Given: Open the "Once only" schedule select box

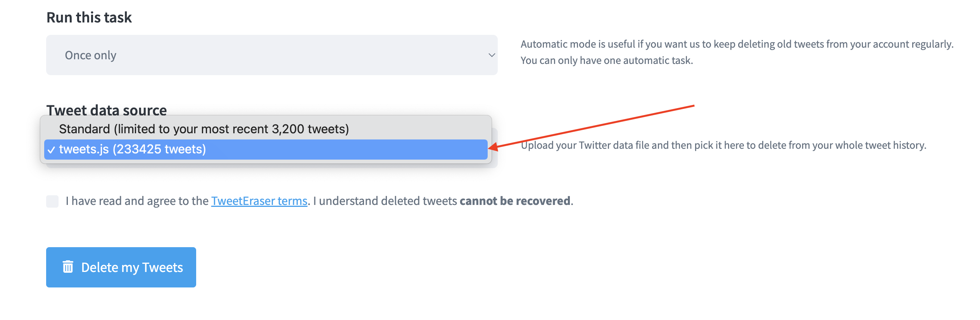Looking at the screenshot, I should tap(271, 55).
